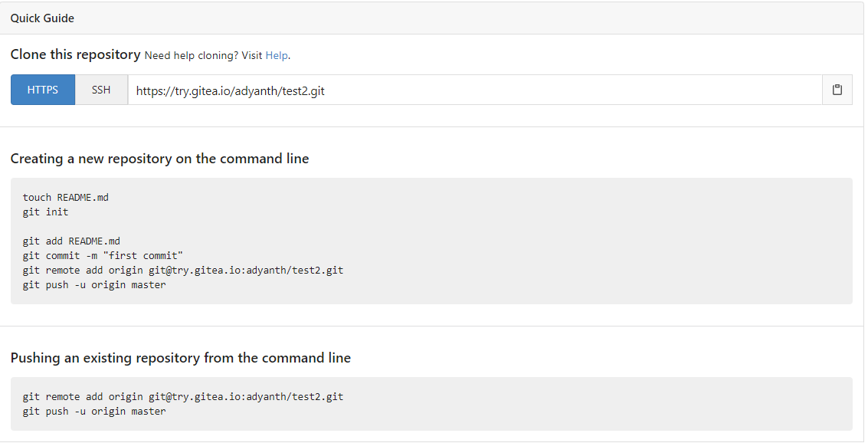
Task: Select the HTTPS clone option
Action: click(43, 90)
